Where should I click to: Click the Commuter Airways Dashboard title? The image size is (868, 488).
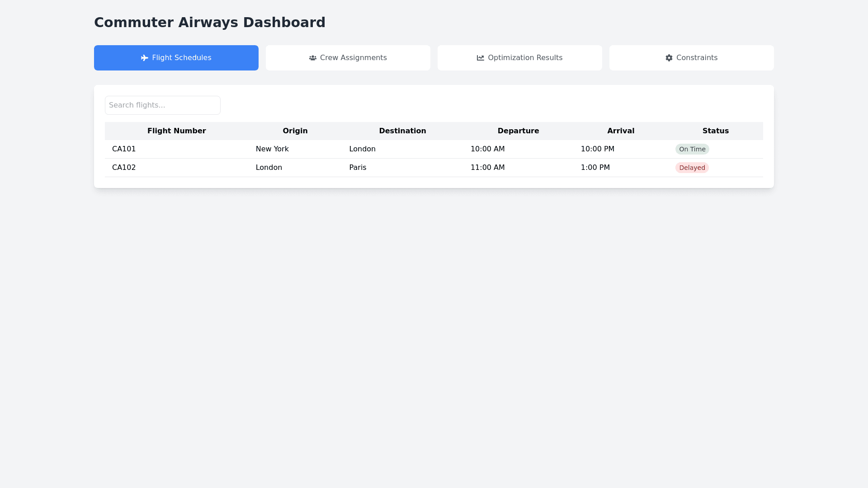(210, 22)
